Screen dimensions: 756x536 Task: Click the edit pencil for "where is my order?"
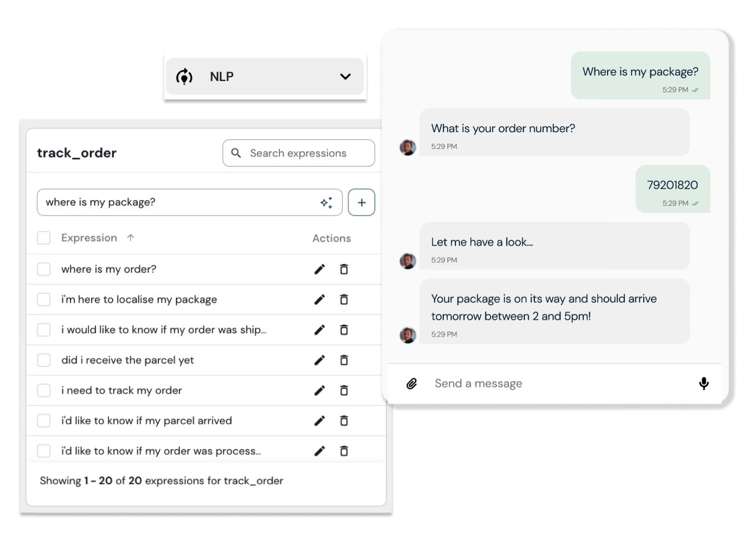319,269
